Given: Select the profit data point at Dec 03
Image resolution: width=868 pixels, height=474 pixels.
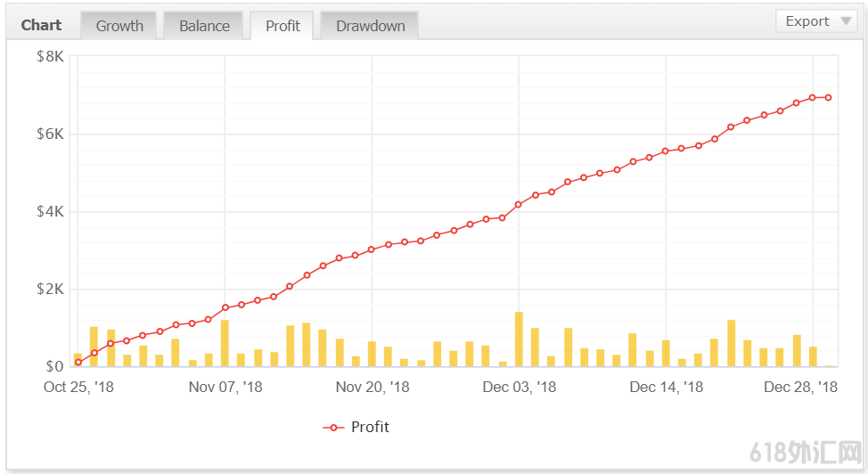Looking at the screenshot, I should point(519,205).
